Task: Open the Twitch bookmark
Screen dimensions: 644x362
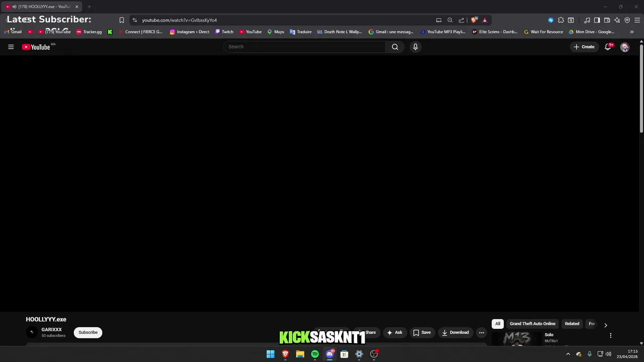Action: click(x=224, y=32)
